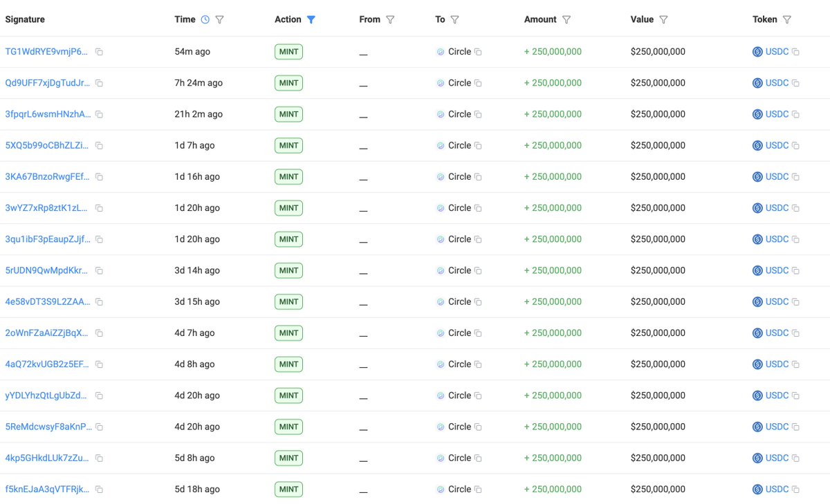Click the Value column header label
Screen dimensions: 830x504
click(x=642, y=19)
